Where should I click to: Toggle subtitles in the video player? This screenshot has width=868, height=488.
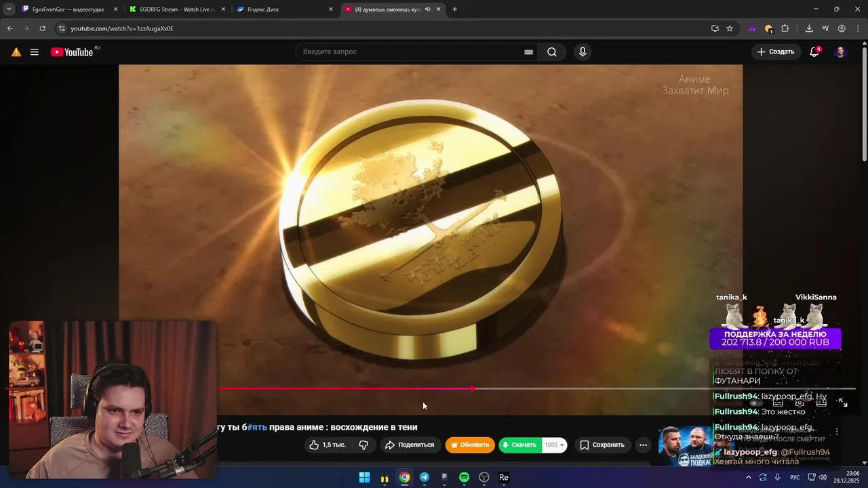(778, 403)
